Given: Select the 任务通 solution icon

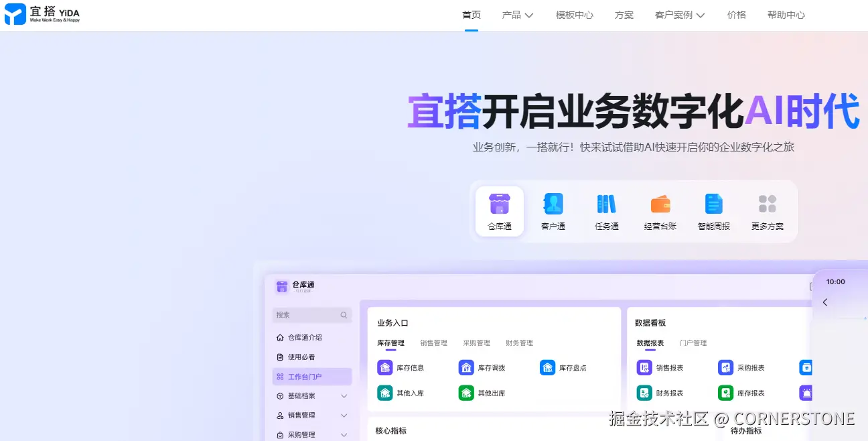Looking at the screenshot, I should tap(607, 203).
